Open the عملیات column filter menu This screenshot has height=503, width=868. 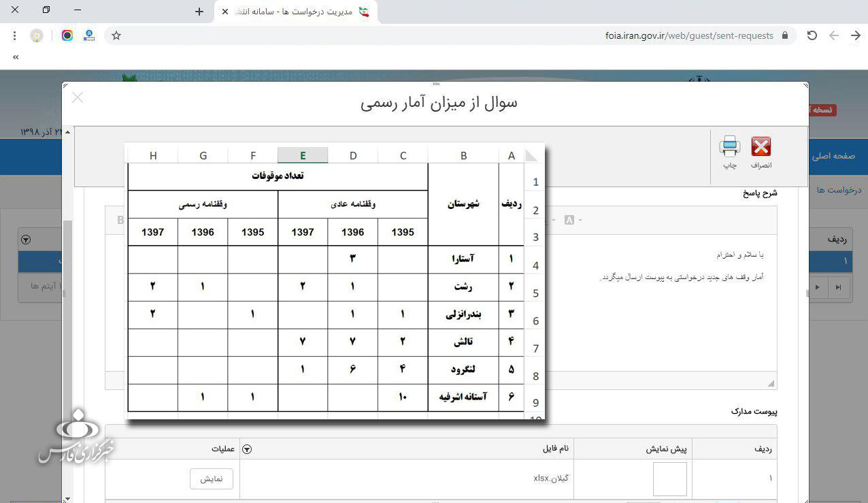click(x=247, y=449)
